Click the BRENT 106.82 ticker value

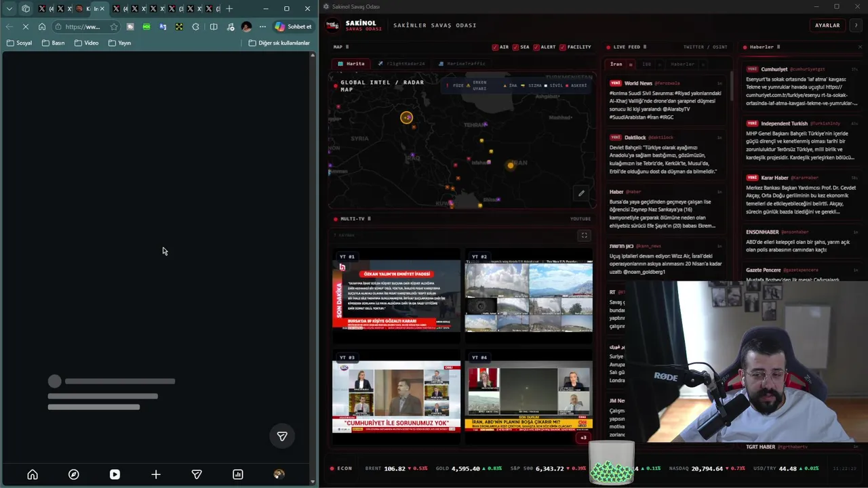point(395,468)
